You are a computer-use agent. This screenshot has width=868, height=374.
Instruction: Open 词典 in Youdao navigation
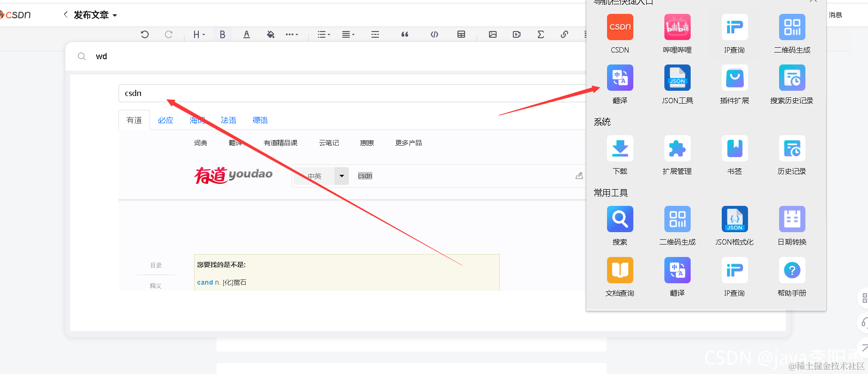[201, 143]
